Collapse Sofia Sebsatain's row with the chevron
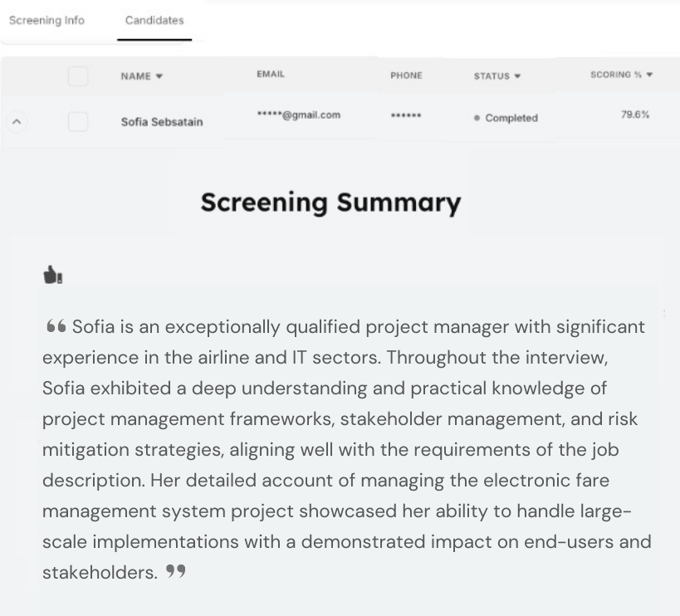The height and width of the screenshot is (616, 680). pyautogui.click(x=17, y=122)
